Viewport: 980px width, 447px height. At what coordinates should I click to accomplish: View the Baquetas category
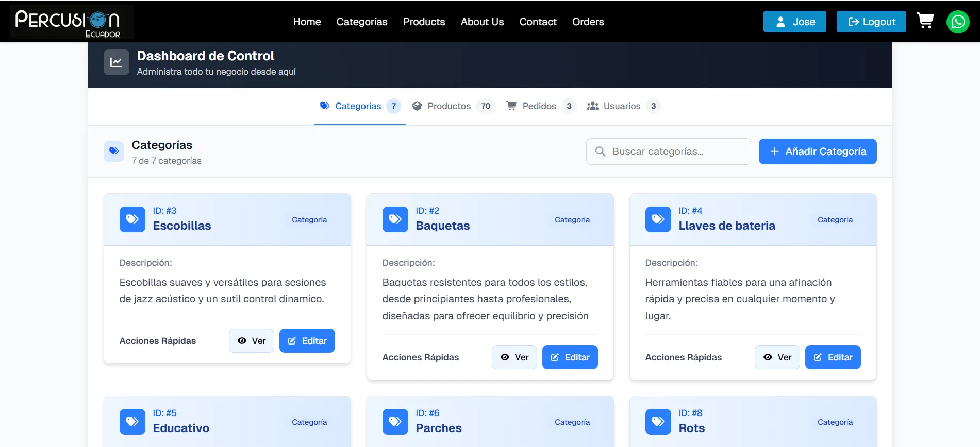[x=514, y=357]
